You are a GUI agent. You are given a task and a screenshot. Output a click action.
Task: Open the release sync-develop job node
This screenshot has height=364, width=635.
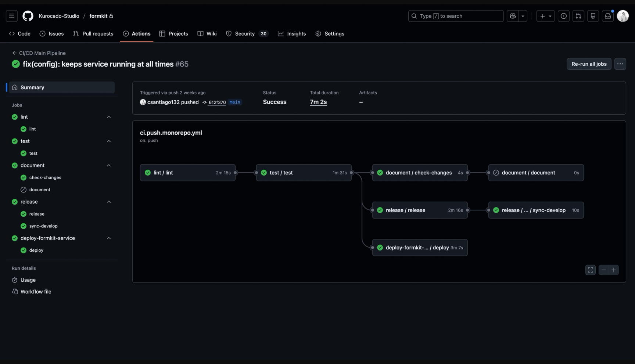(536, 210)
